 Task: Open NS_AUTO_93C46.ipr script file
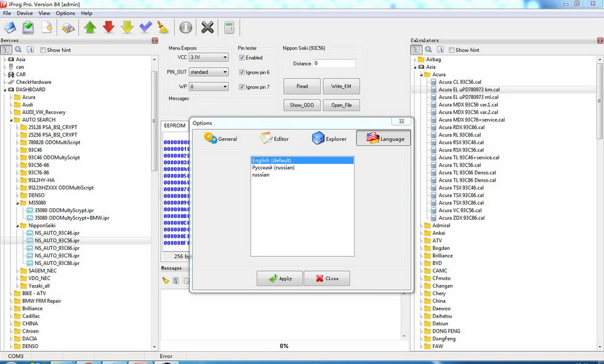click(57, 233)
